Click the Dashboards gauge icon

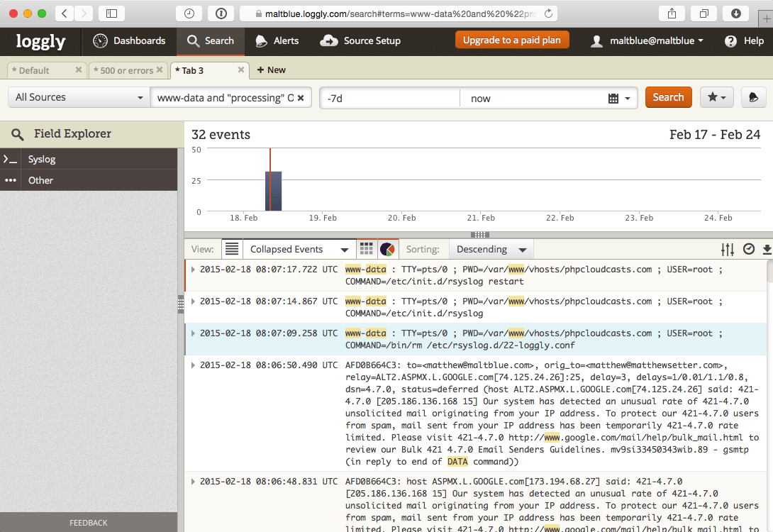point(100,41)
